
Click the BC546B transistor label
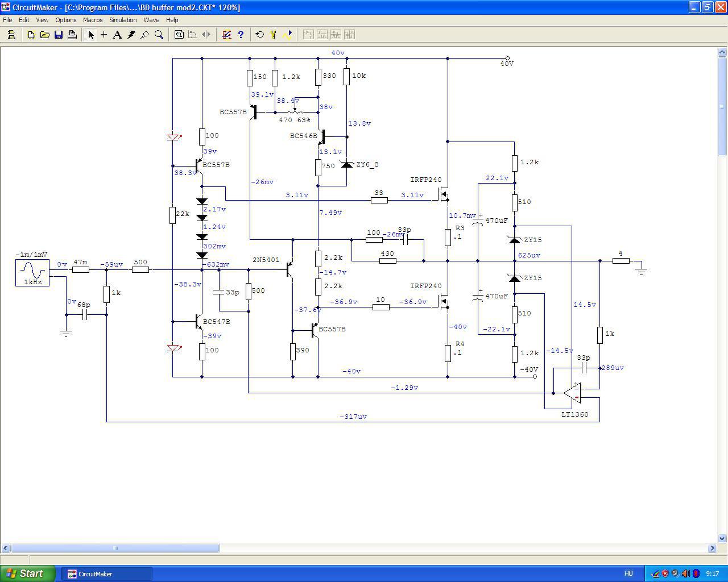point(304,136)
